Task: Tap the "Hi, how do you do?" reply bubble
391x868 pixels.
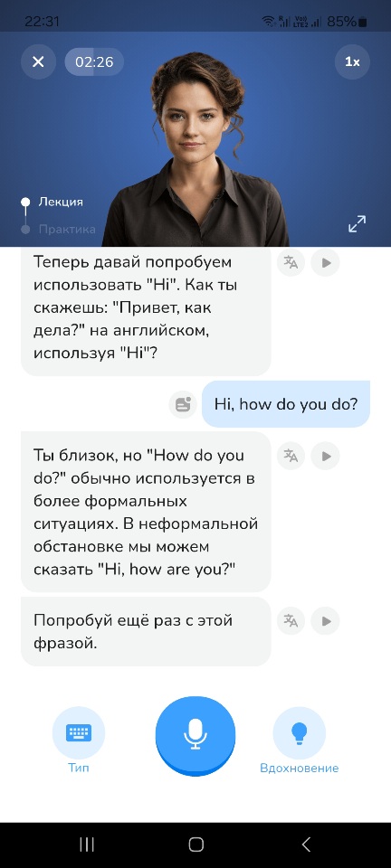Action: tap(286, 404)
